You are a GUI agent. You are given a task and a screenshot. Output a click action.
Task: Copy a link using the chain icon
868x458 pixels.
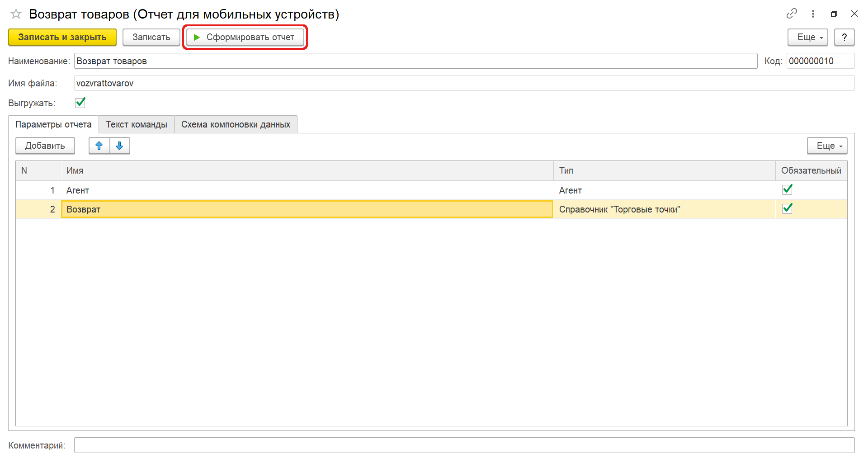792,14
